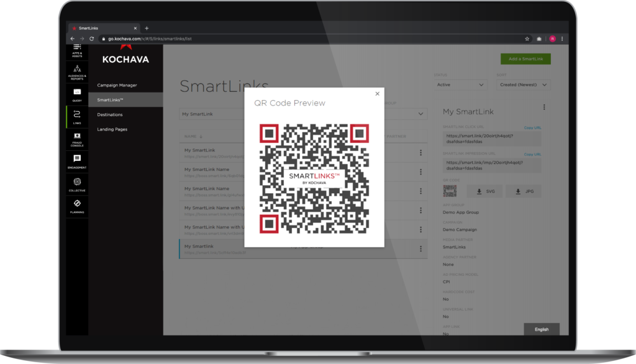Download the QR code as SVG

(x=484, y=191)
